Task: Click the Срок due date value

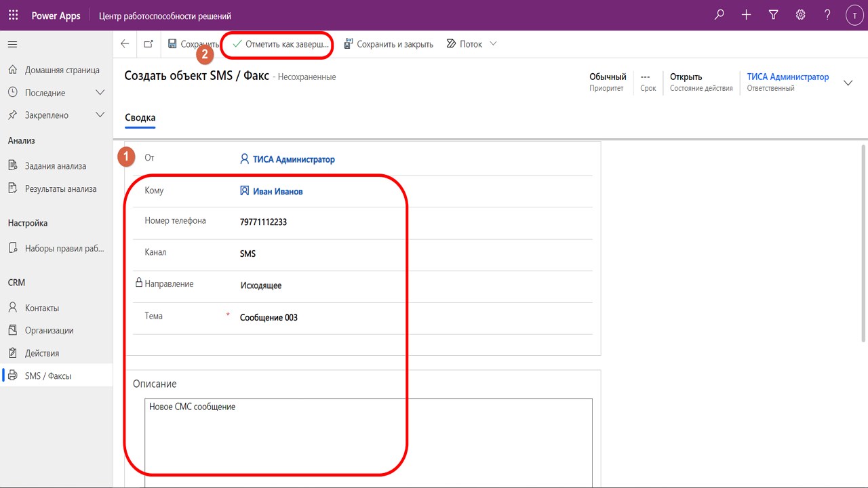Action: (646, 77)
